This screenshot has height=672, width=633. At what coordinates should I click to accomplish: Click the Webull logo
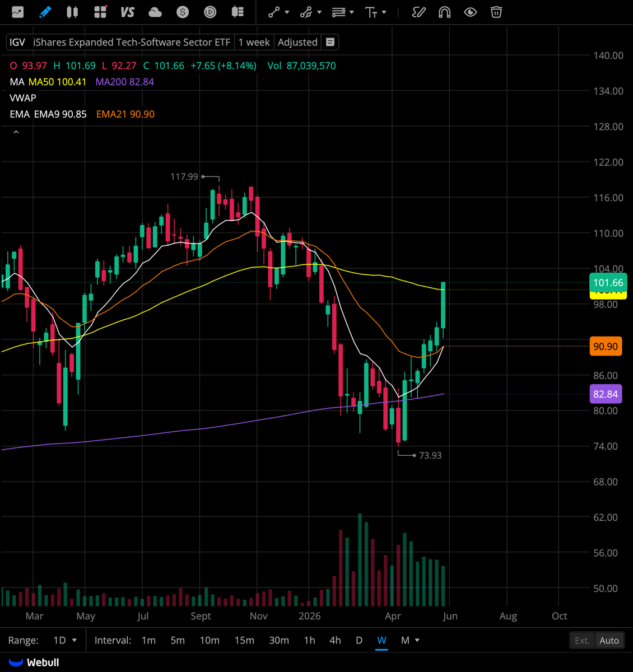click(x=34, y=662)
